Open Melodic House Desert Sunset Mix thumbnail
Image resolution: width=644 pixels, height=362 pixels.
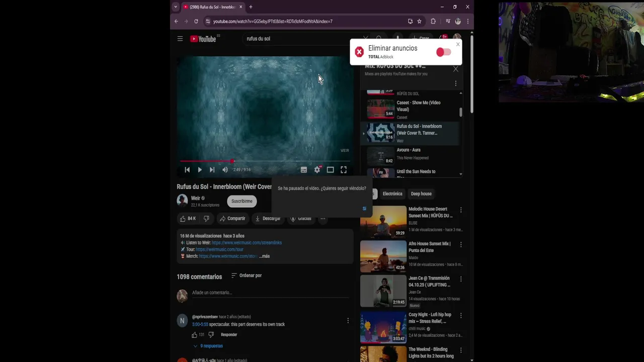click(x=383, y=222)
